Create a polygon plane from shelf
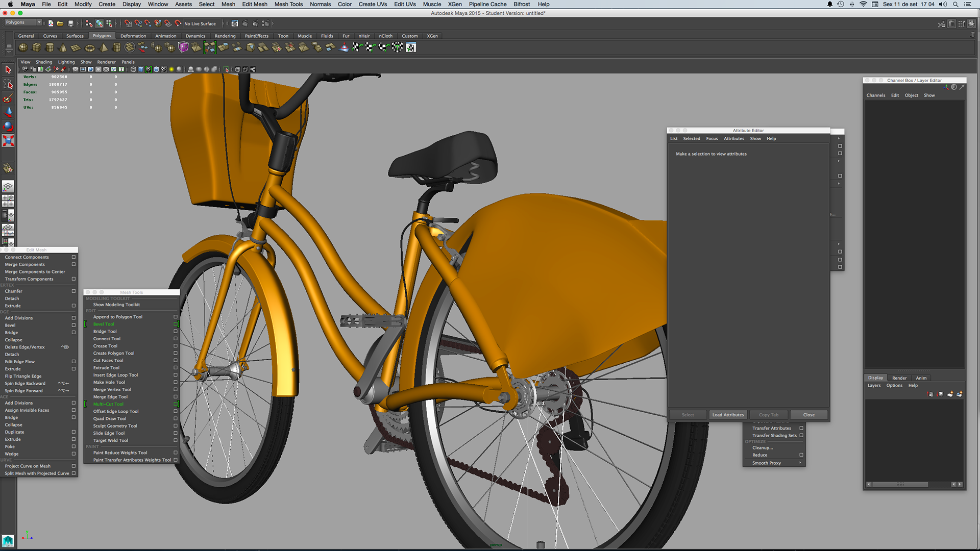980x551 pixels. (x=76, y=47)
